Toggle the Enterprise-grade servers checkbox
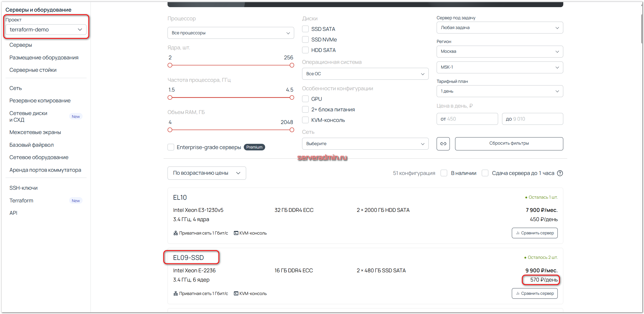644x314 pixels. coord(171,147)
